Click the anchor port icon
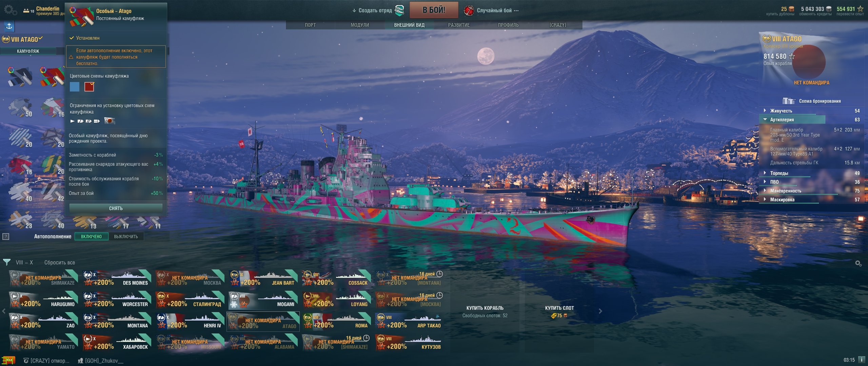The width and height of the screenshot is (868, 366). click(9, 26)
